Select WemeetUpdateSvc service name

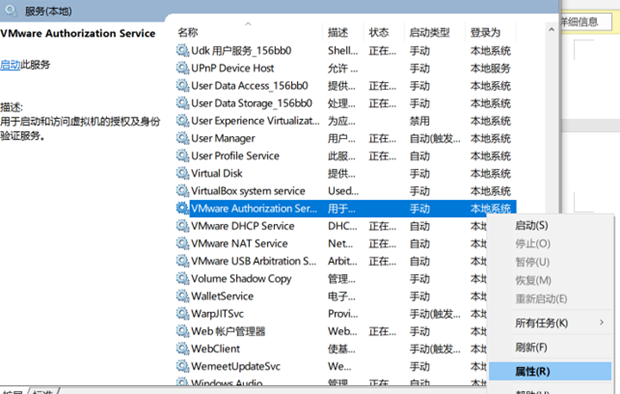pos(236,366)
